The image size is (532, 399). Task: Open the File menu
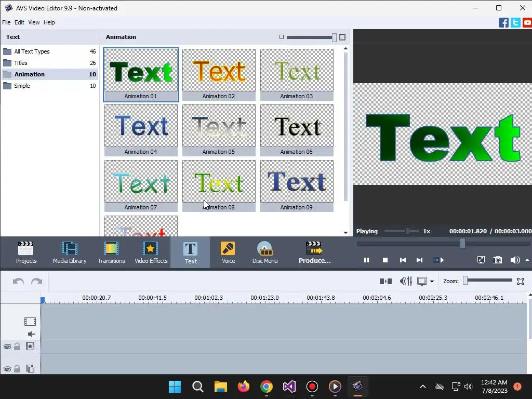click(x=6, y=22)
